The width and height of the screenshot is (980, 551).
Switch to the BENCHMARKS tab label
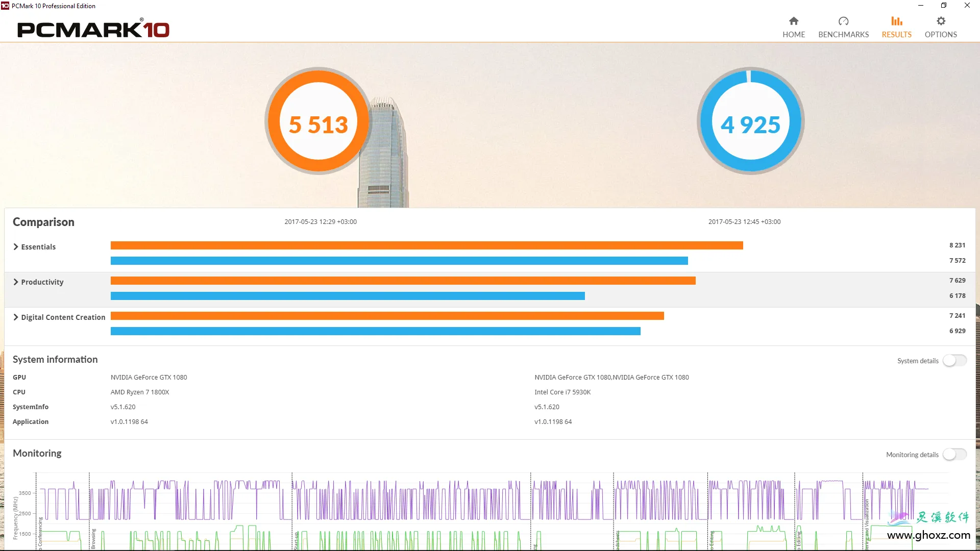click(x=843, y=35)
